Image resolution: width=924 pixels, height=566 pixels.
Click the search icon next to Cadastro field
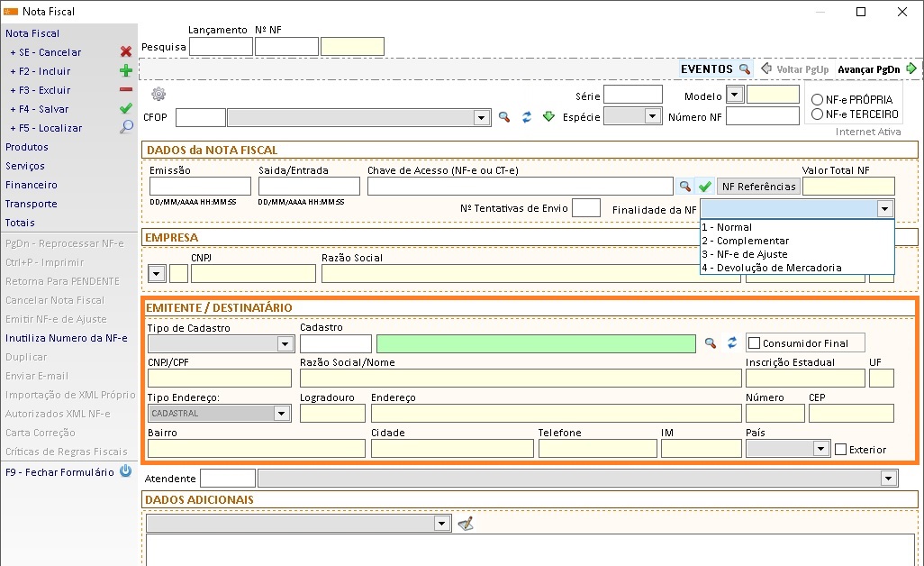tap(711, 343)
